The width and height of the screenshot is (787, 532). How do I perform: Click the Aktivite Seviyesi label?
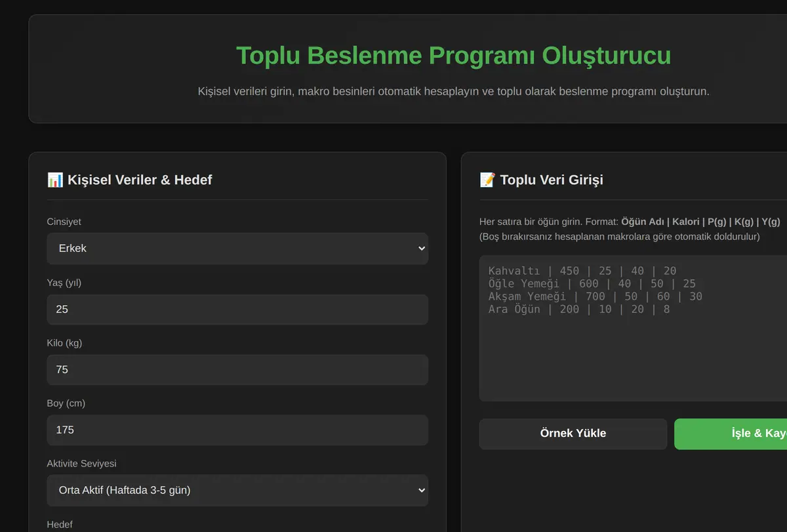coord(82,463)
